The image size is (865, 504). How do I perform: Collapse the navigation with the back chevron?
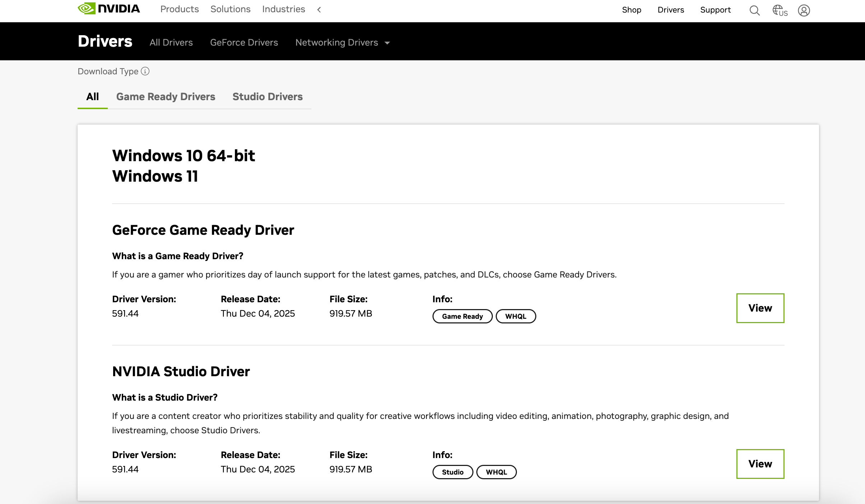319,9
